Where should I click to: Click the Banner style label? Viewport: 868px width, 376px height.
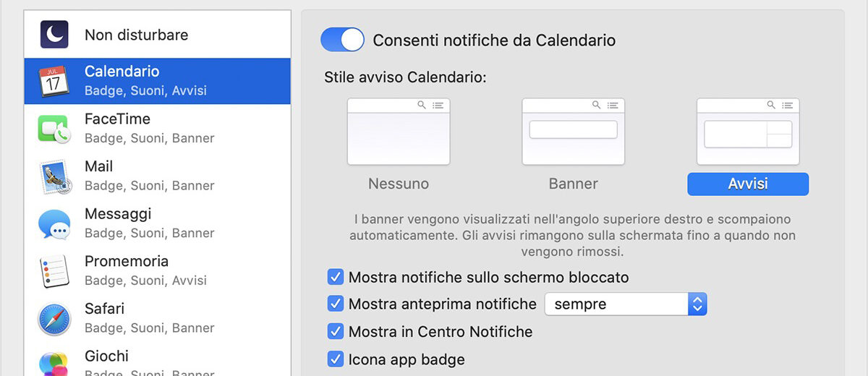574,184
